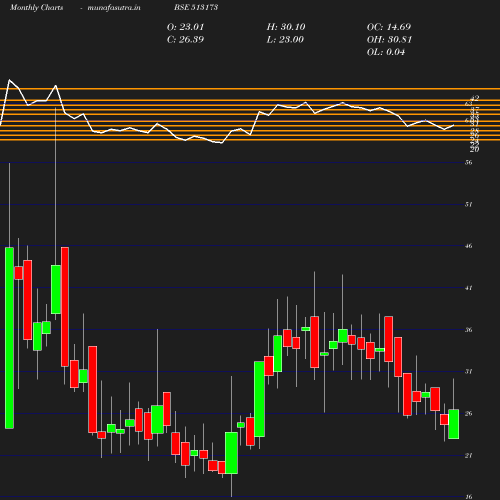Screen dimensions: 500x500
Task: Click the 'BSE 513173' symbol label
Action: pyautogui.click(x=196, y=7)
